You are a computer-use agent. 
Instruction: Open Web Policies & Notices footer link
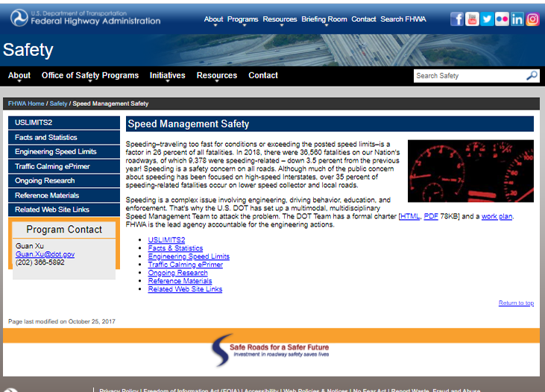click(x=315, y=390)
